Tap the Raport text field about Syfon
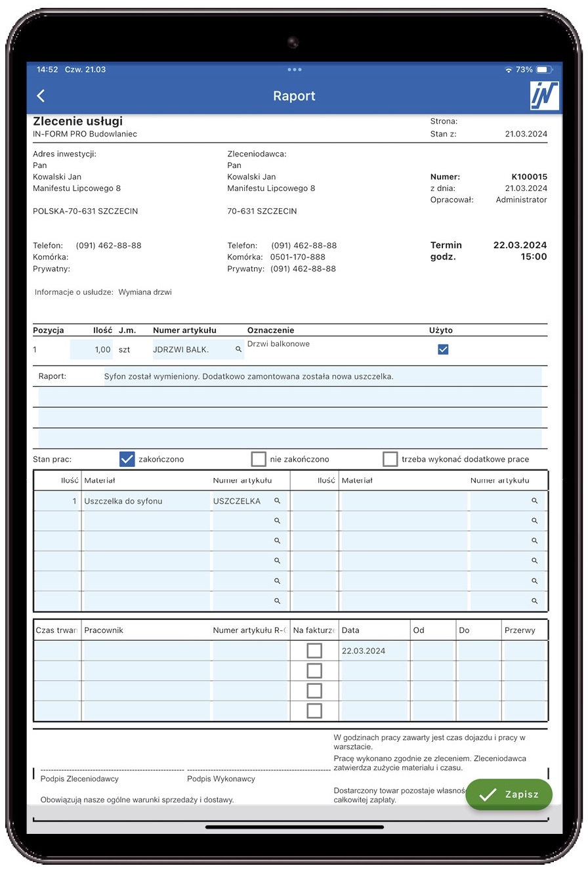Image resolution: width=588 pixels, height=870 pixels. [x=322, y=377]
